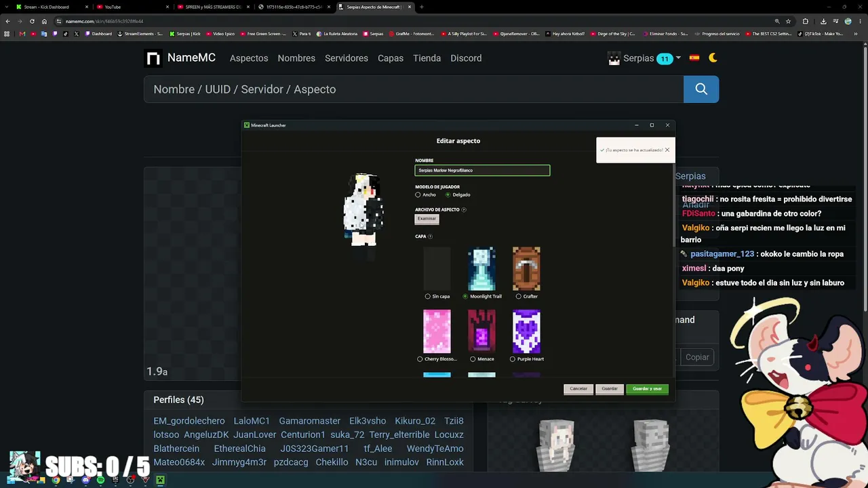Open the Servidores menu on NameMC
868x488 pixels.
[347, 58]
